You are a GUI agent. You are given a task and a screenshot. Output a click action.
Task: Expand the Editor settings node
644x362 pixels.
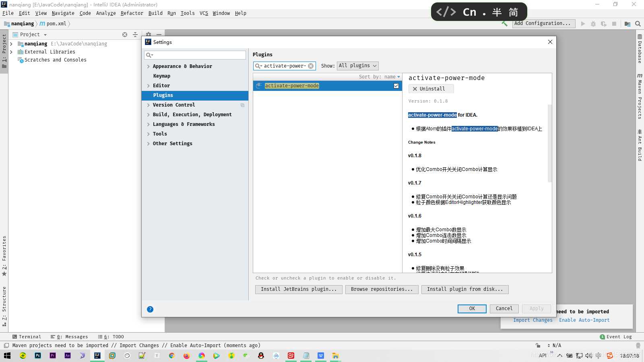point(149,86)
